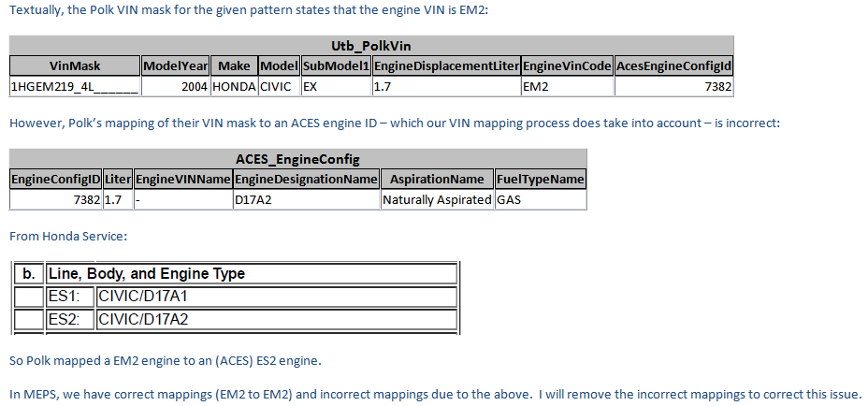Click the Line, Body, and Engine Type heading
The height and width of the screenshot is (406, 868).
252,273
